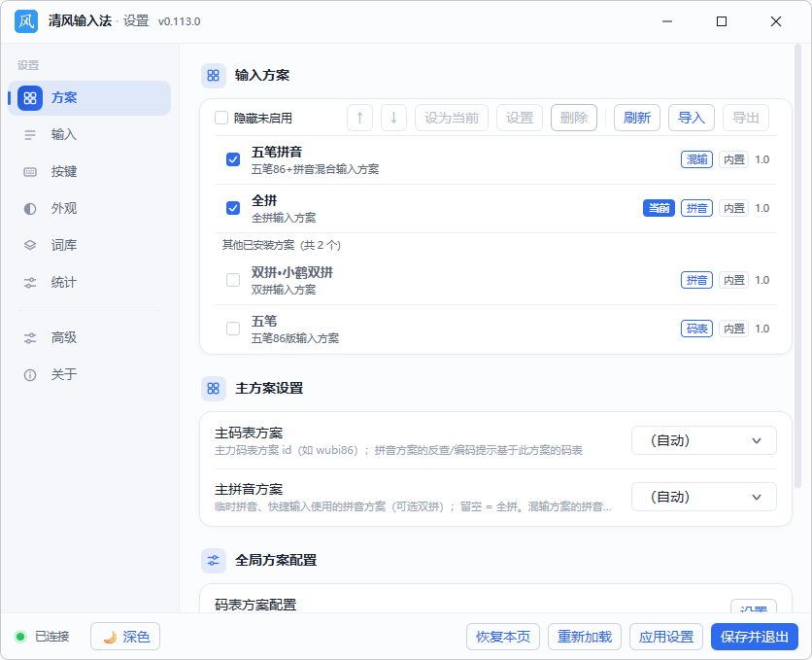The width and height of the screenshot is (812, 660).
Task: Click the 保存并退出 button
Action: (755, 637)
